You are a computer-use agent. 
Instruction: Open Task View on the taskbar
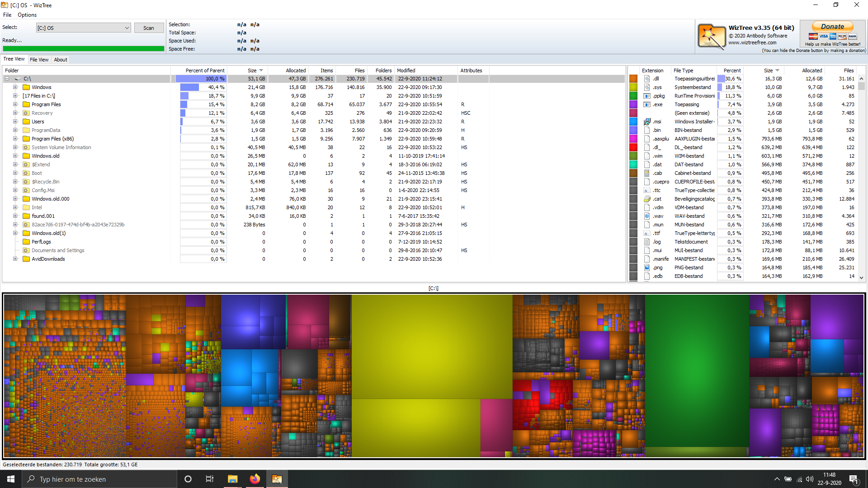point(209,479)
